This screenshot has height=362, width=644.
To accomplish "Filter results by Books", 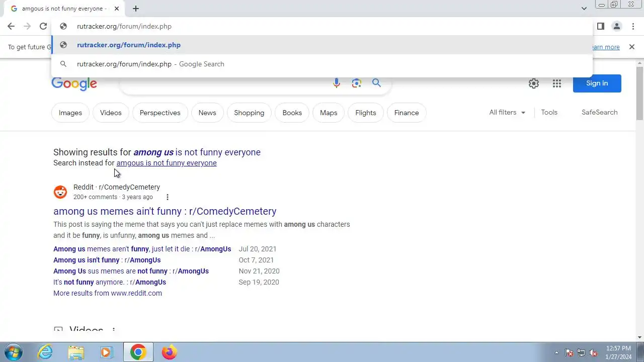I will (292, 113).
